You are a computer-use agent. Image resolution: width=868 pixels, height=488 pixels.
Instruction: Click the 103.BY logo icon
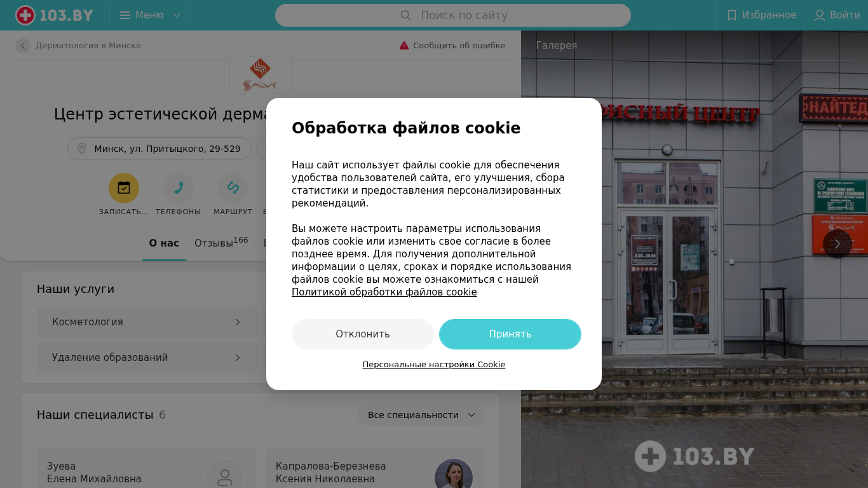click(25, 15)
